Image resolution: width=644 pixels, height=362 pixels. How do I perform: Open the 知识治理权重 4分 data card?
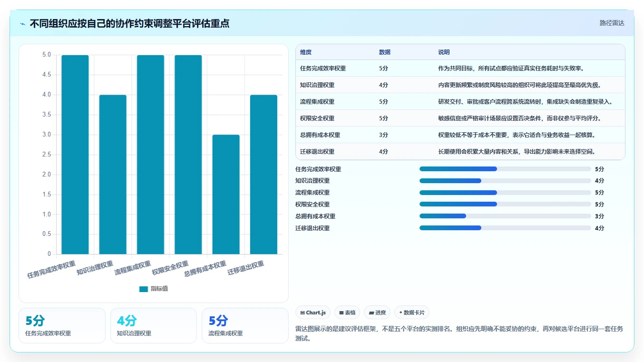click(154, 325)
